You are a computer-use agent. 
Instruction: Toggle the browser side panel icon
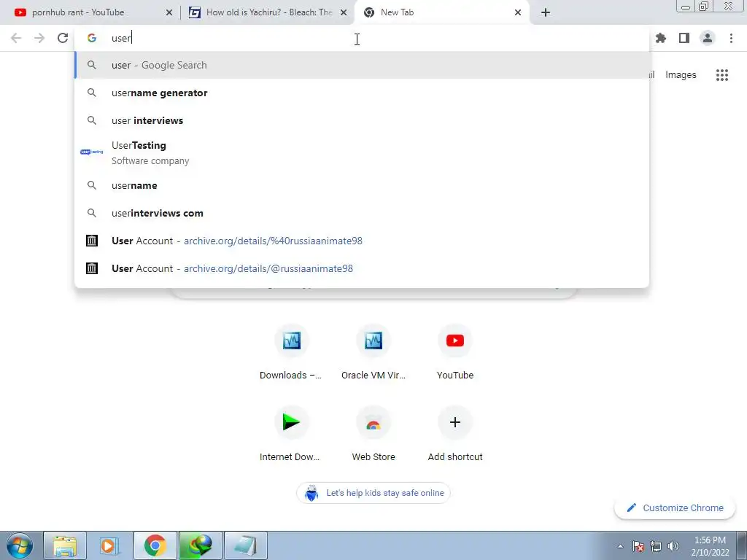point(684,38)
